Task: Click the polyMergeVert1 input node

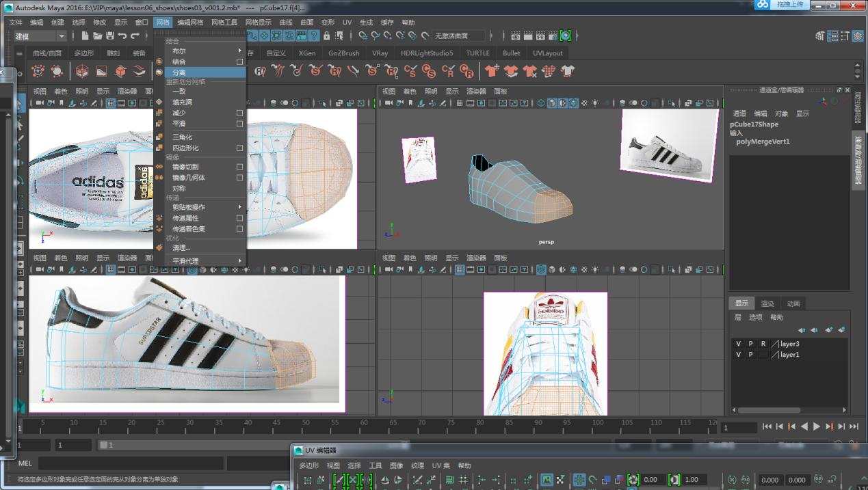Action: (763, 141)
